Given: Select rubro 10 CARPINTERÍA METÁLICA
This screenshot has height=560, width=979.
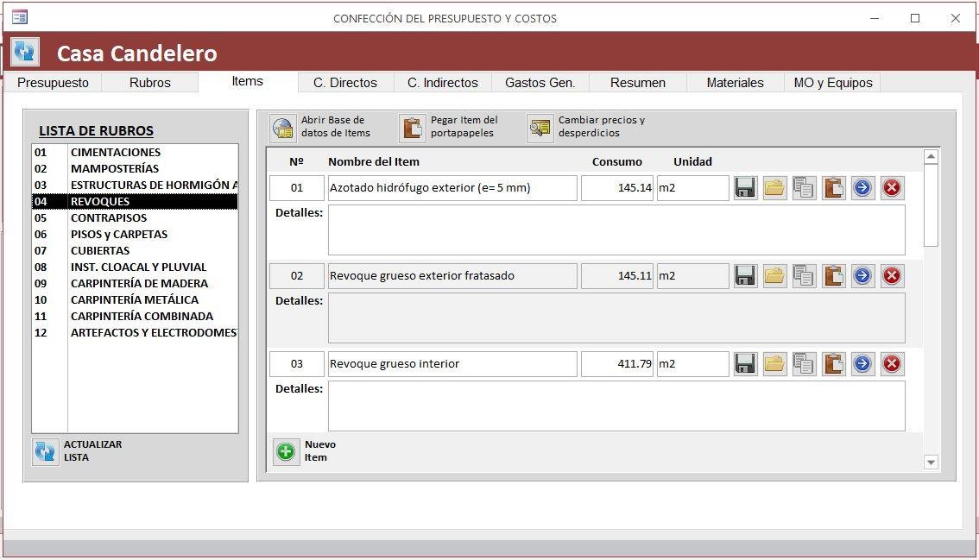Looking at the screenshot, I should pyautogui.click(x=135, y=299).
